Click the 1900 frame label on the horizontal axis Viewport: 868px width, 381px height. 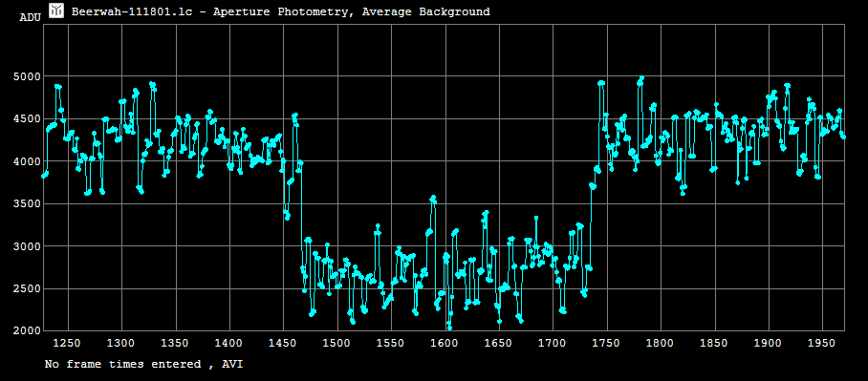pyautogui.click(x=769, y=344)
